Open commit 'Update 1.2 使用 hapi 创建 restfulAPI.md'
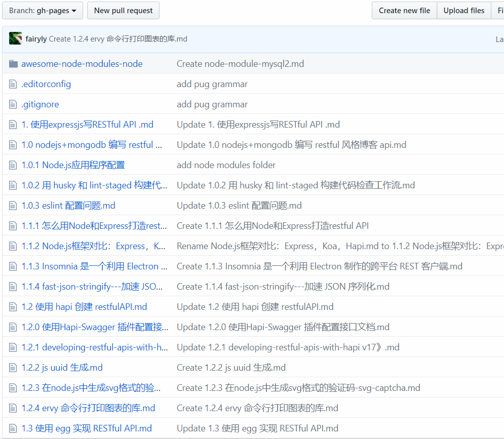The image size is (504, 439). (x=255, y=307)
